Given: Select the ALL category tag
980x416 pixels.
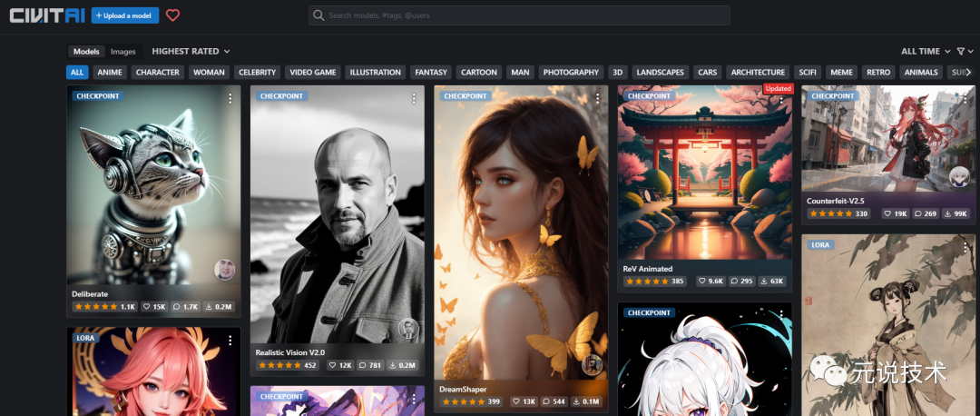Looking at the screenshot, I should click(x=77, y=73).
